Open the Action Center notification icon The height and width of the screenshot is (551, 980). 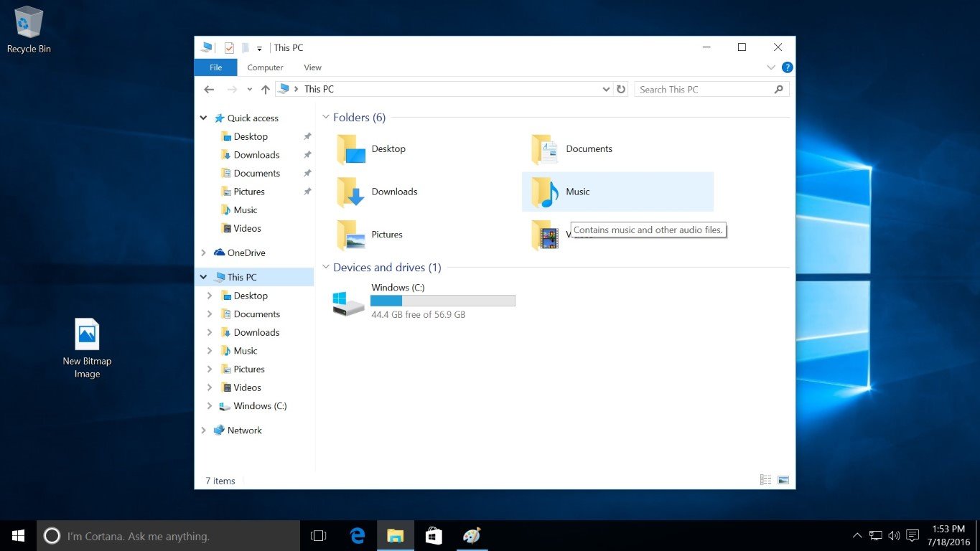coord(913,536)
